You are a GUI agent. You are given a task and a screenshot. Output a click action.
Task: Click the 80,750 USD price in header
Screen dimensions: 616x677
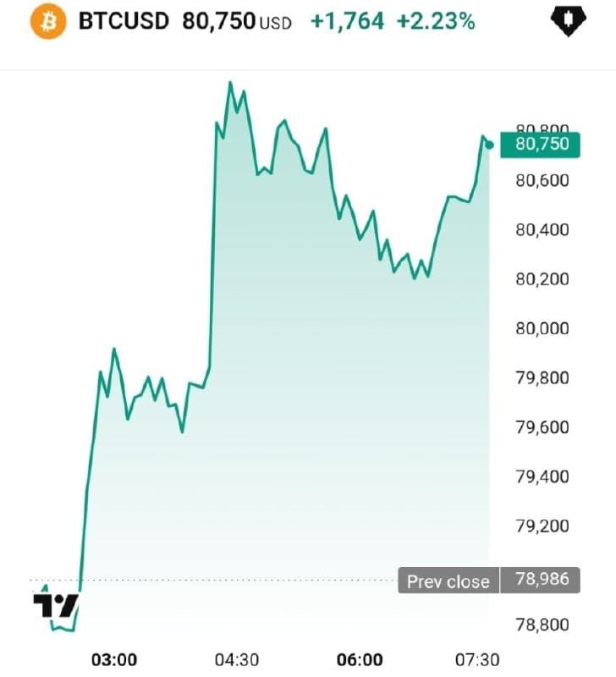point(237,20)
